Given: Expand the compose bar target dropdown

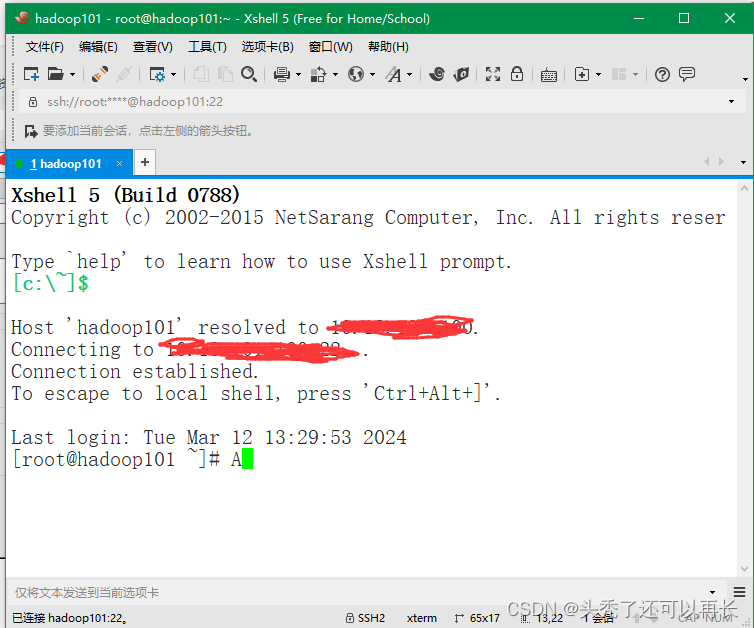Looking at the screenshot, I should (x=713, y=592).
